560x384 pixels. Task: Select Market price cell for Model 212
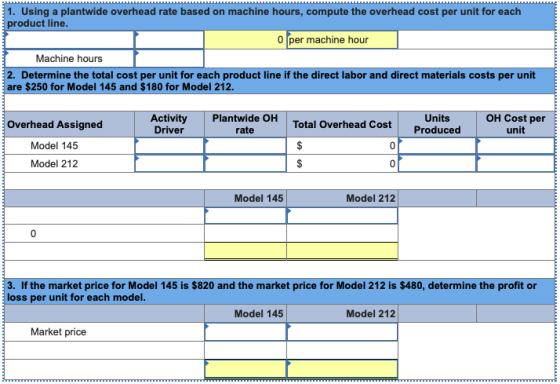point(342,332)
